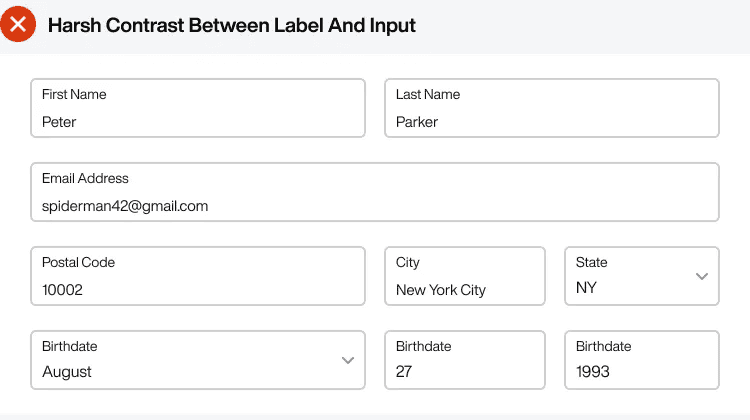Click the red X error icon

(x=18, y=24)
